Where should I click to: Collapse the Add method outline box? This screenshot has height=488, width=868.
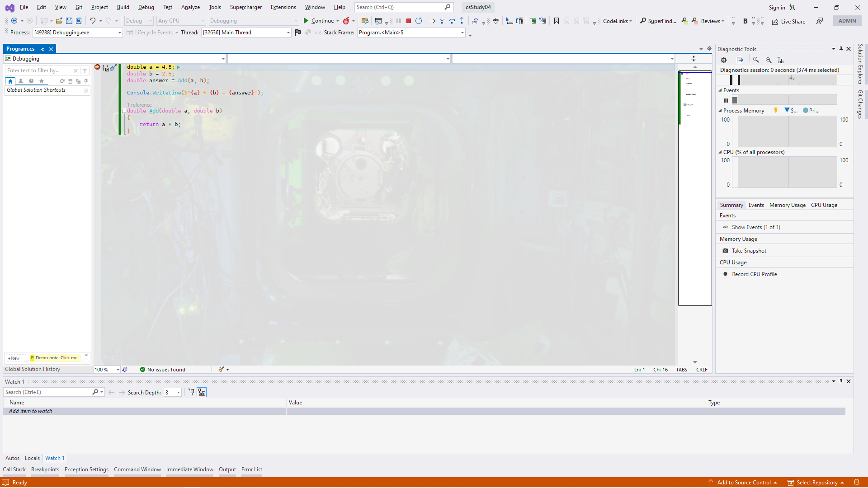124,111
